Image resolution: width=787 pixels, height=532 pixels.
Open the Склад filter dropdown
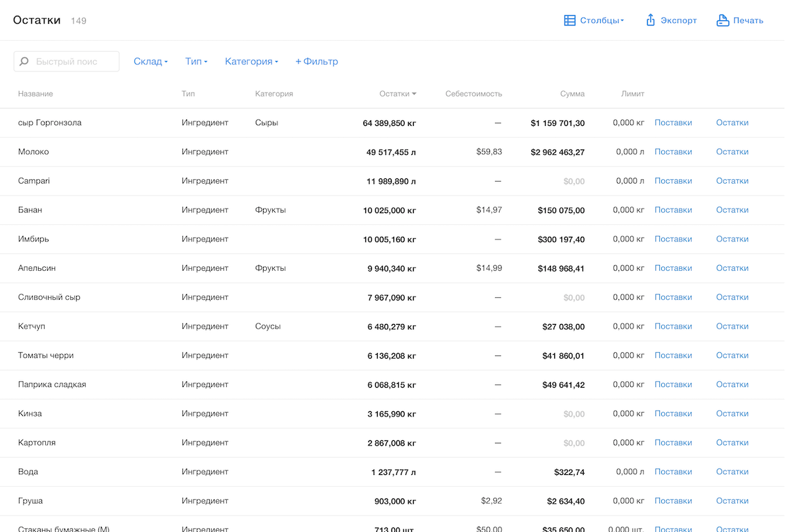150,62
